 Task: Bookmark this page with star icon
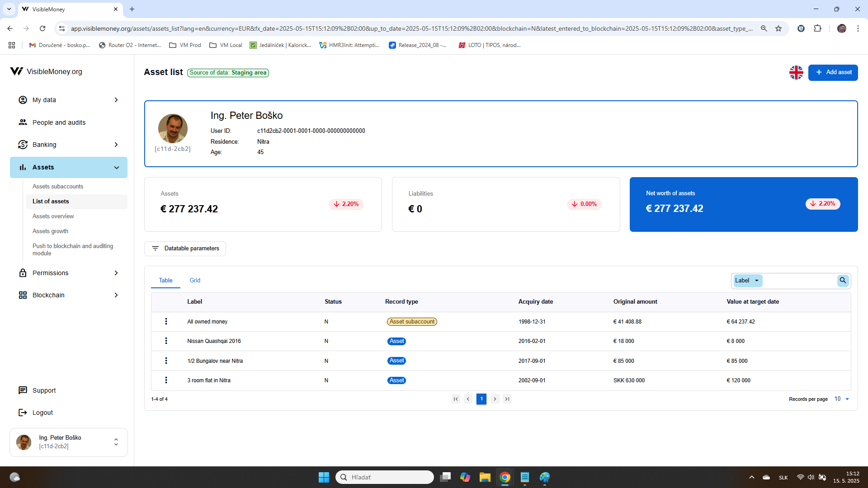(778, 28)
